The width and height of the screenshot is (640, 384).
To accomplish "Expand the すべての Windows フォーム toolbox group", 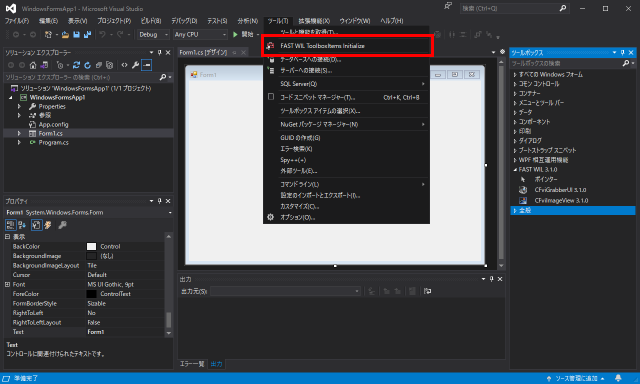I will tap(515, 74).
